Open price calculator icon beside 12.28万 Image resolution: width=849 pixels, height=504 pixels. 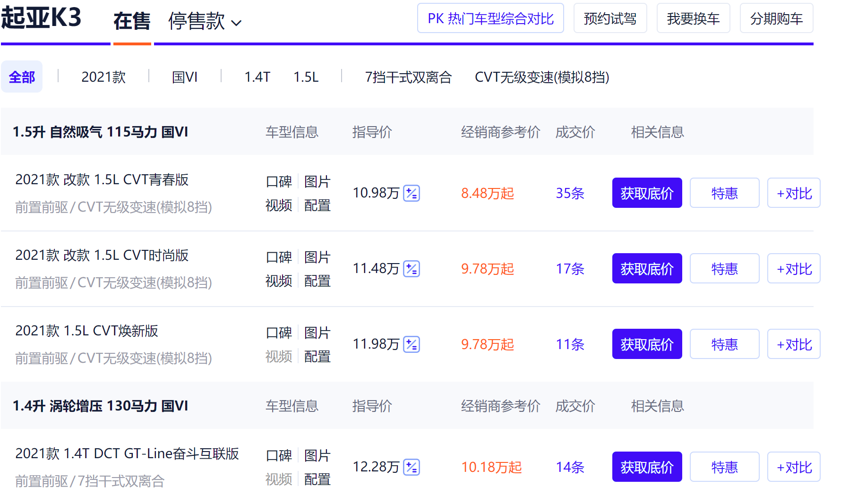412,467
